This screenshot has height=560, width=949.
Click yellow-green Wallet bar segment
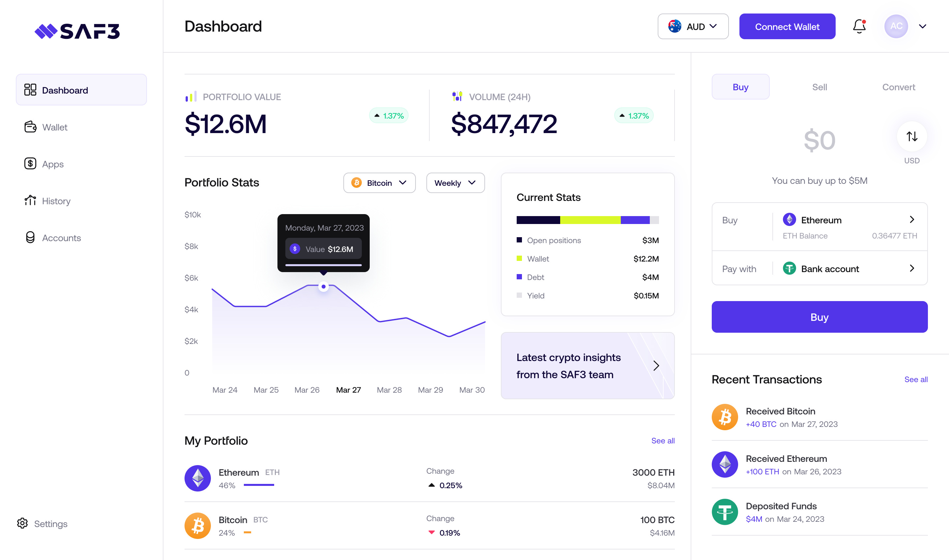pos(590,220)
